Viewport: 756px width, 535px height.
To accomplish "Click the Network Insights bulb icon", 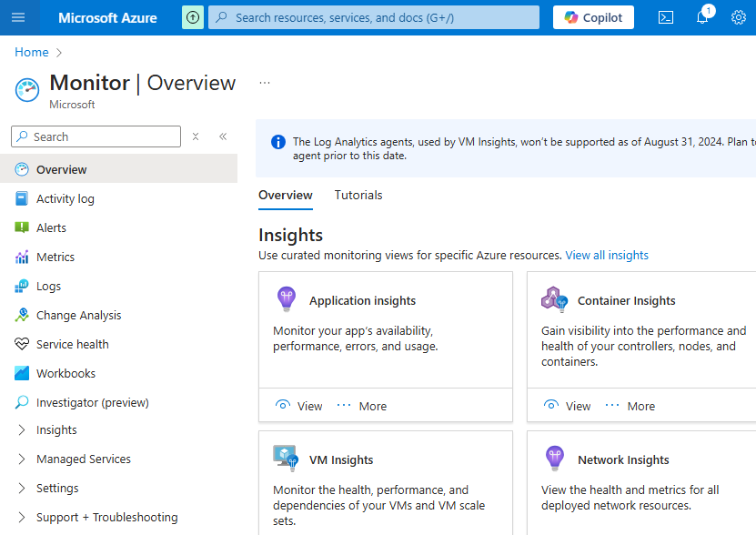I will (x=554, y=459).
